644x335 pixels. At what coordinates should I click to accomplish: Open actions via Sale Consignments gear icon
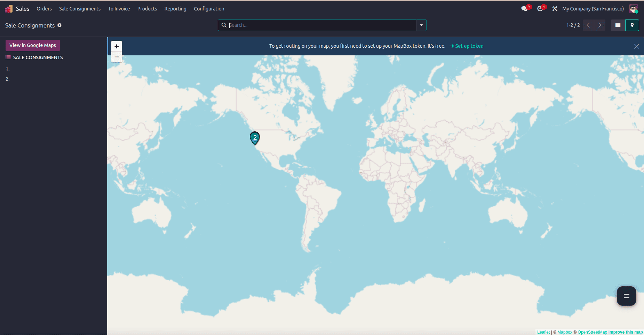point(59,25)
